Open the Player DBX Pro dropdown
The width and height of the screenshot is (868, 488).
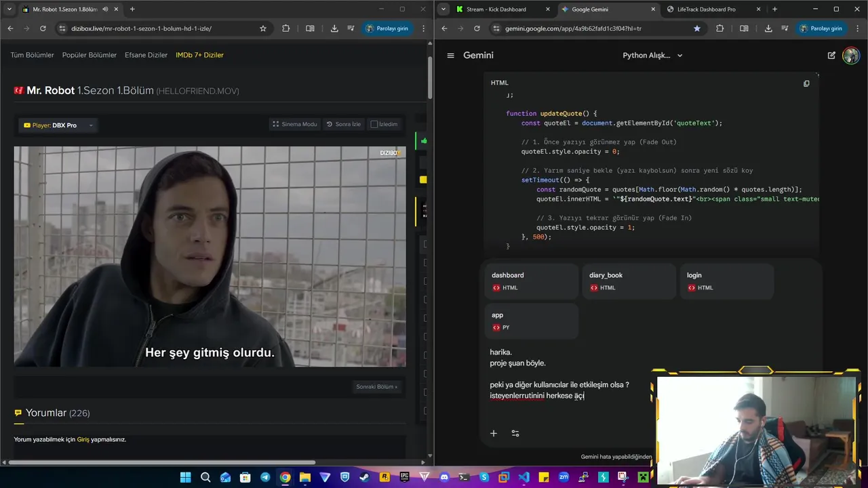coord(58,125)
